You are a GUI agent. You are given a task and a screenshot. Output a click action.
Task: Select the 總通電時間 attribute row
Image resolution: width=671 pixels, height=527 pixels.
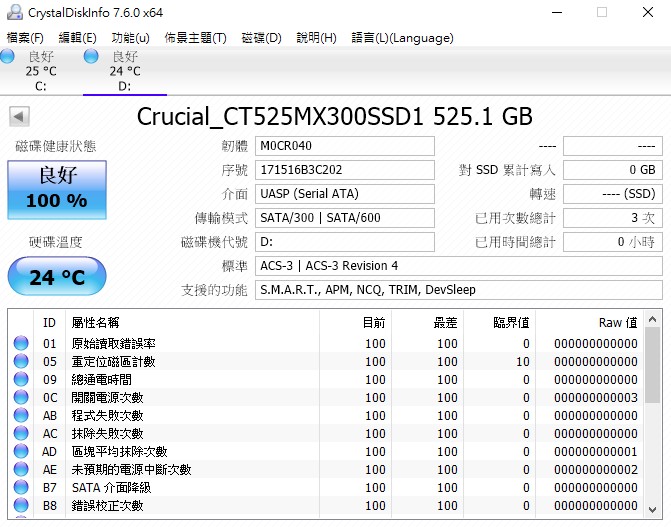pos(327,379)
